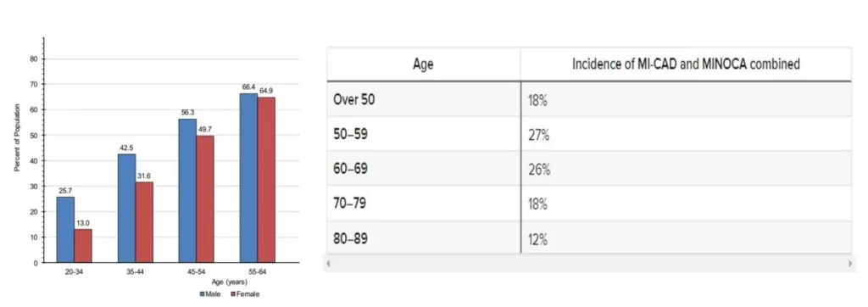868x307 pixels.
Task: Click the female bar labeled 49.7
Action: pyautogui.click(x=205, y=199)
